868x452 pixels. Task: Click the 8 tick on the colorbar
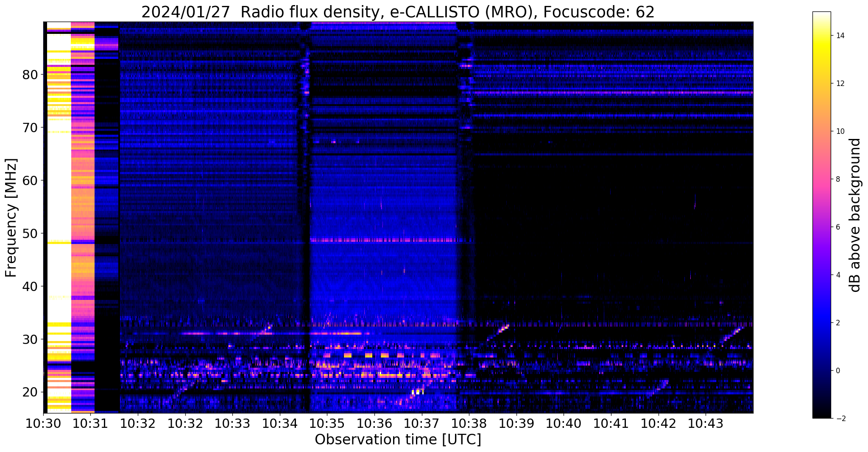click(837, 179)
